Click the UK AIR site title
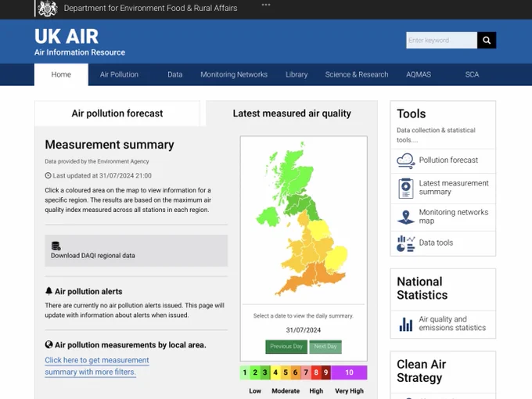 pyautogui.click(x=66, y=37)
